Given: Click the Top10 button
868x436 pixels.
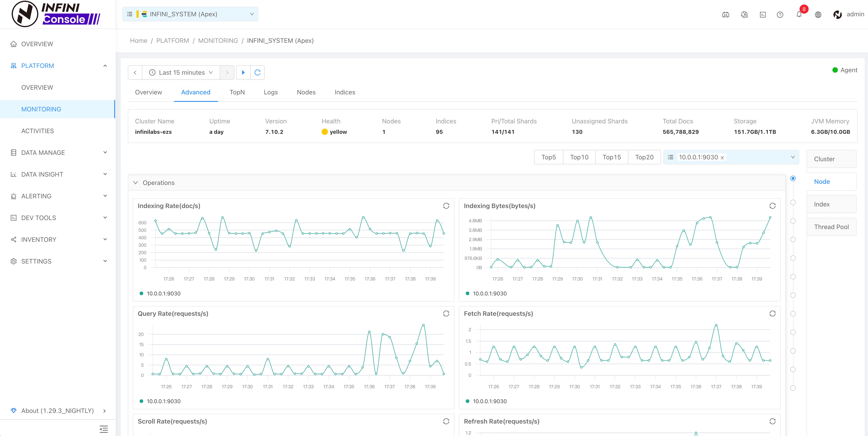Looking at the screenshot, I should point(579,157).
